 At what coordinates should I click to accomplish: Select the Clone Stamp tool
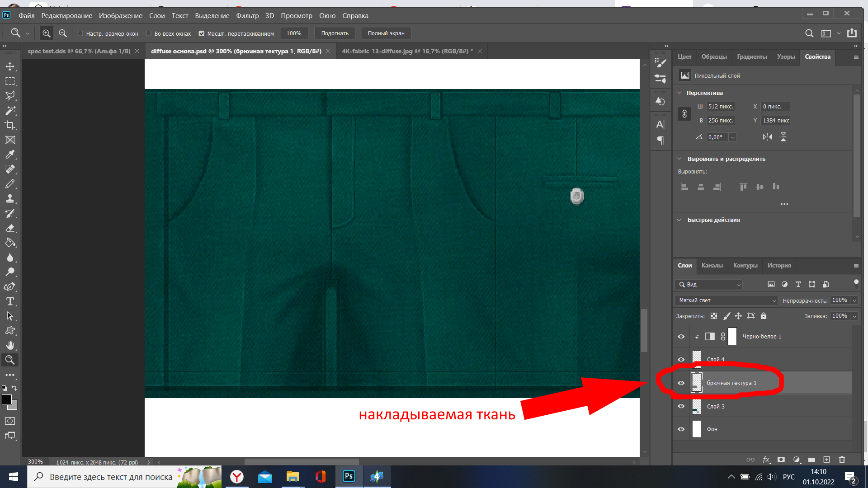pyautogui.click(x=10, y=199)
